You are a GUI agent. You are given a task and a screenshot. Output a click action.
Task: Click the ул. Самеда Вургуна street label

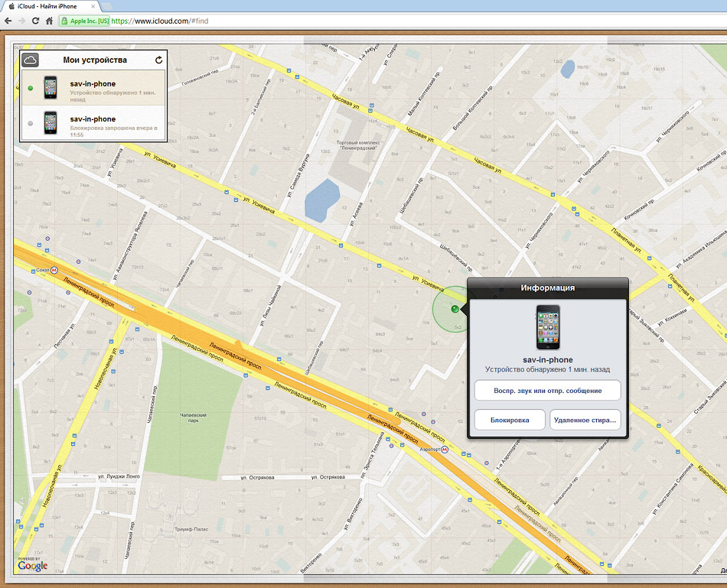coord(299,176)
